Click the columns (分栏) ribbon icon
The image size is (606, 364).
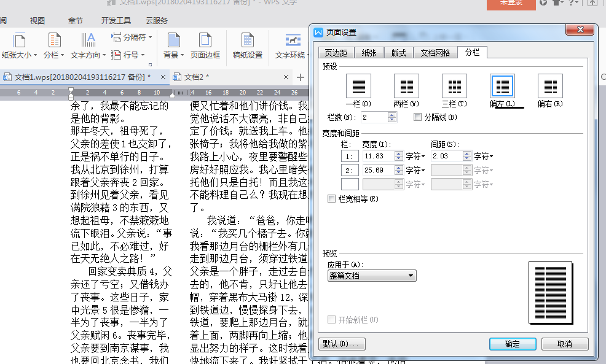pos(54,41)
